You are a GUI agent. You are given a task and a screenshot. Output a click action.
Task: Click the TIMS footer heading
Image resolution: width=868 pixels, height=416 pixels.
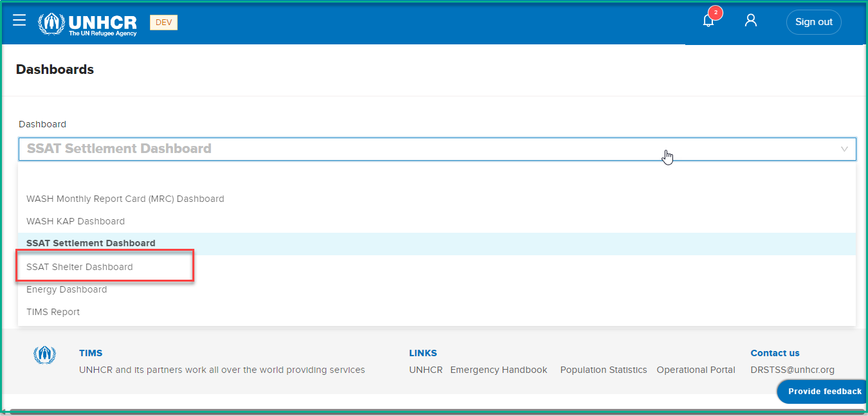(91, 353)
